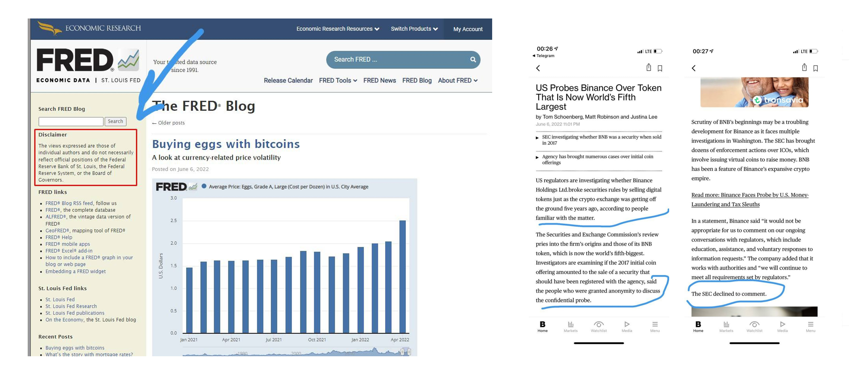The image size is (868, 375).
Task: Click the FRED logo chart icon
Action: tap(129, 59)
